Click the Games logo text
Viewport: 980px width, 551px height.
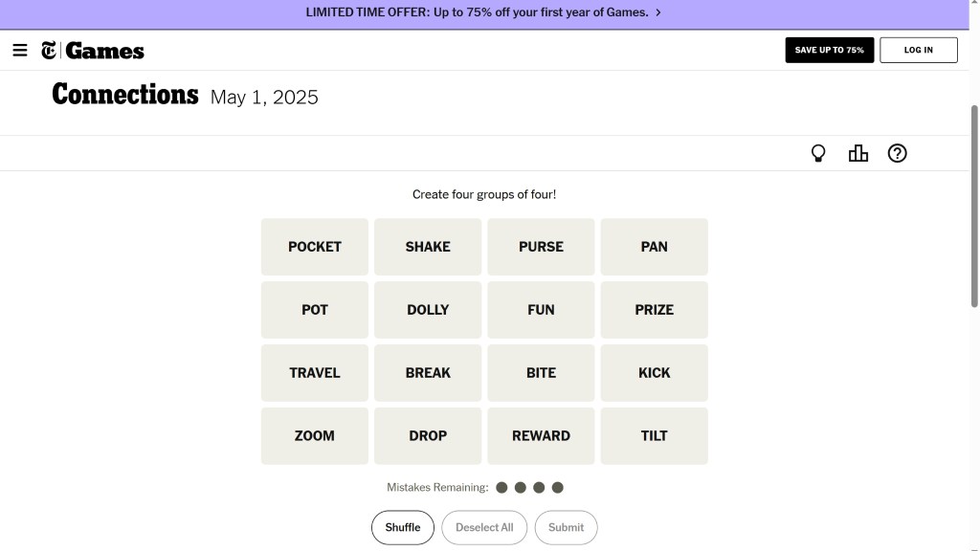click(104, 51)
